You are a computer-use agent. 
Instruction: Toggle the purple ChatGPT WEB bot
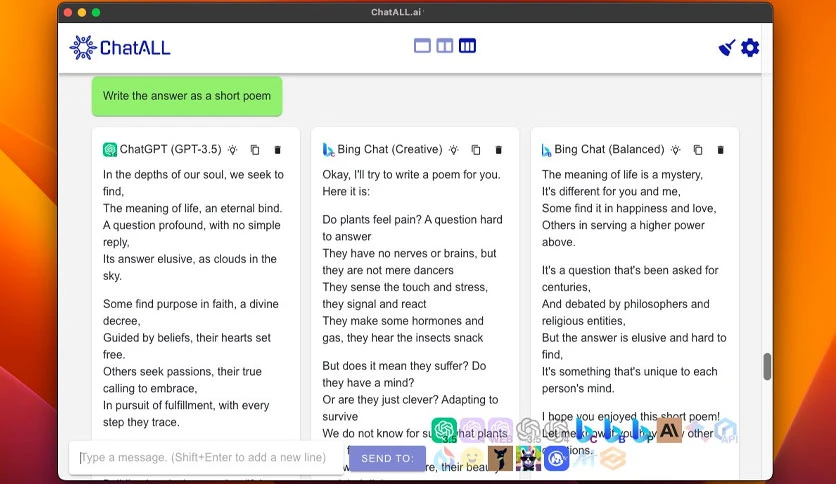point(500,430)
